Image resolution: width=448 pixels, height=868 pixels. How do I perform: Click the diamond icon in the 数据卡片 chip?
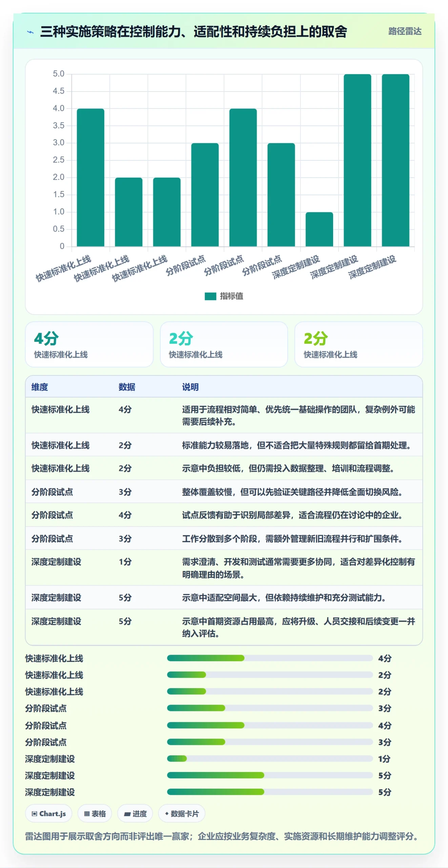[x=167, y=813]
